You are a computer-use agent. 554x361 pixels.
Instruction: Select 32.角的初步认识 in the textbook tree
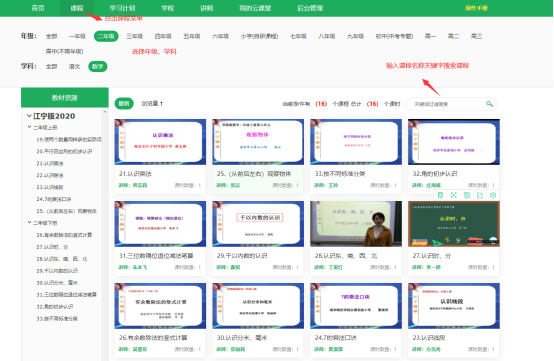(x=55, y=307)
